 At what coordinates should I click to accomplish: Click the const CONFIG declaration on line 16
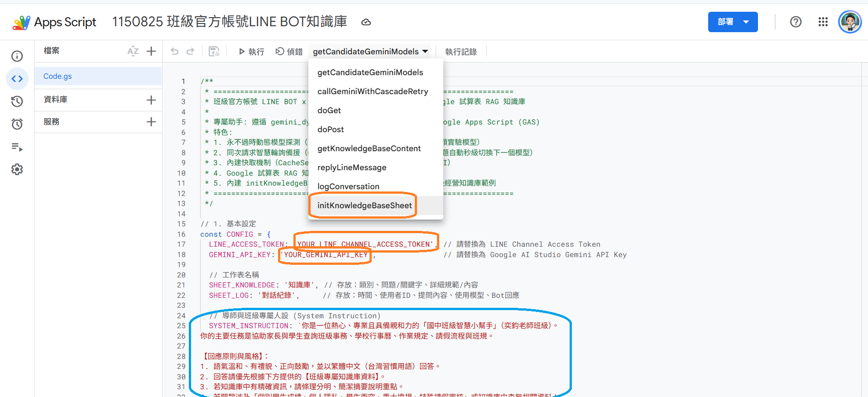pos(235,234)
